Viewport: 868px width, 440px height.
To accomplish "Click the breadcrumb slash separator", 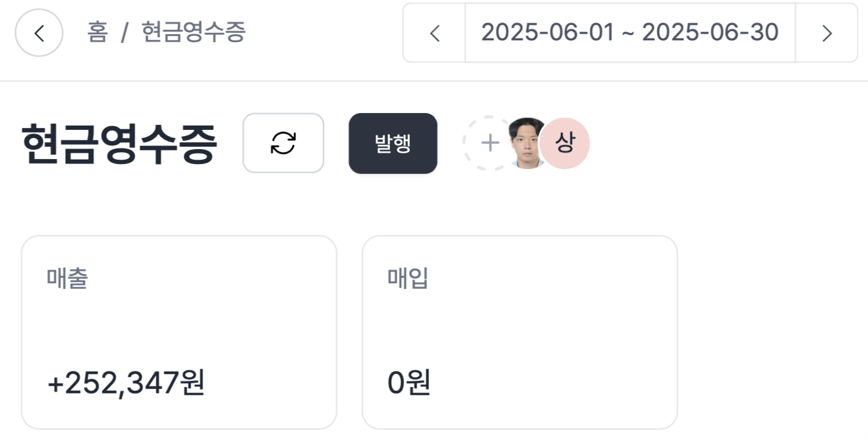I will pos(124,32).
